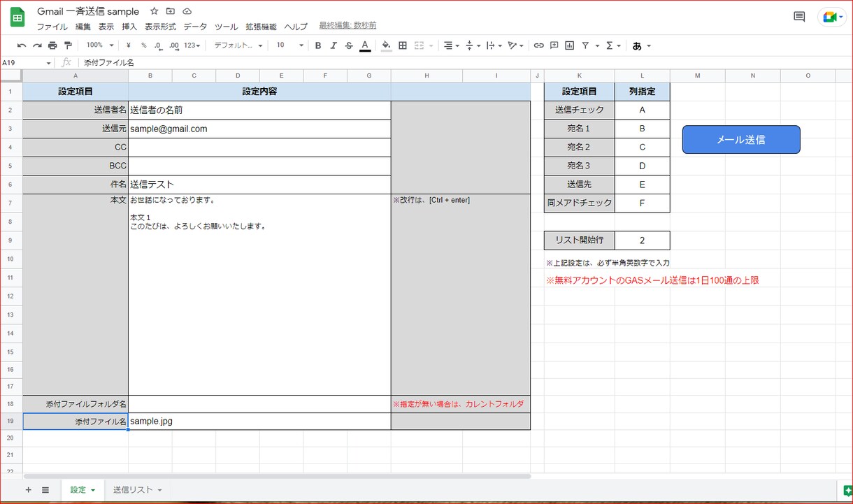
Task: Click the move to folder icon
Action: coord(171,11)
